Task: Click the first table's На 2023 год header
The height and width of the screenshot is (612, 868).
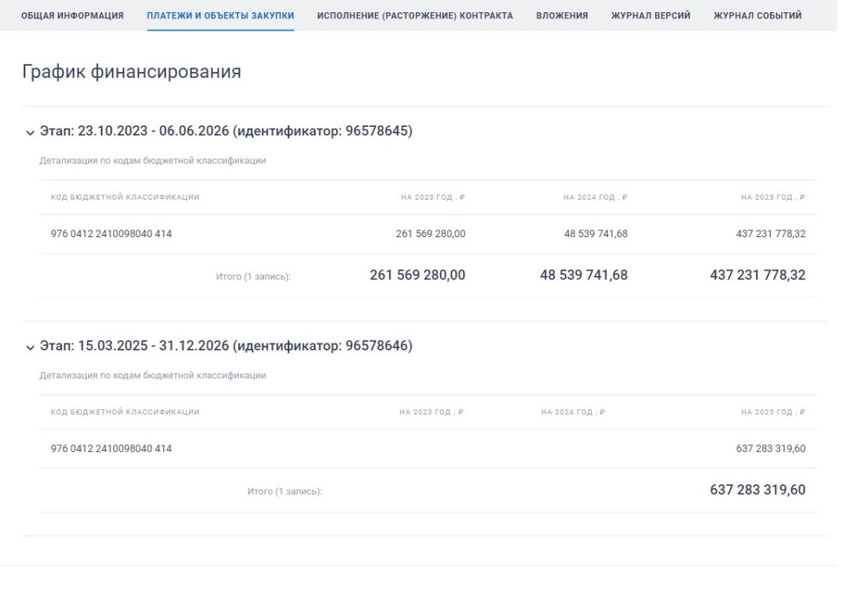Action: 432,197
